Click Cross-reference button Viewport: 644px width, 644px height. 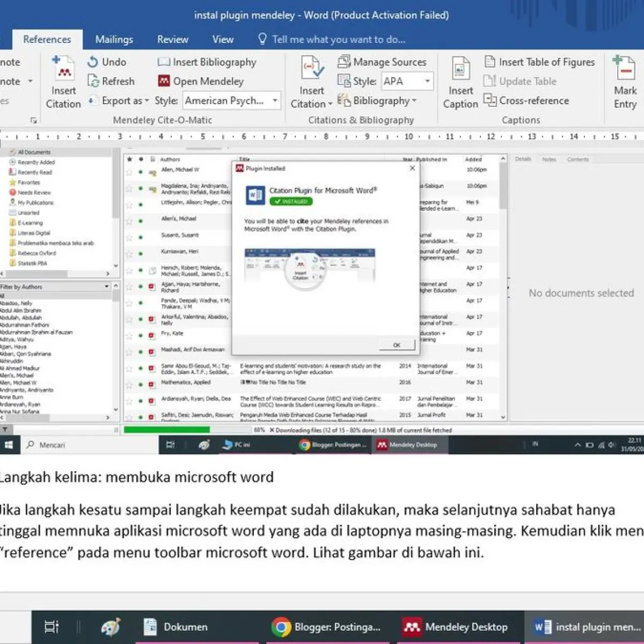[x=526, y=101]
